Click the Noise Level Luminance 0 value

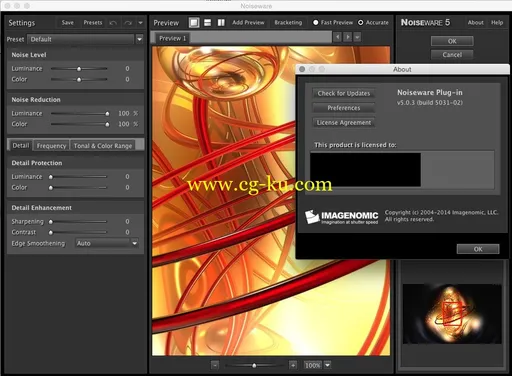[127, 68]
